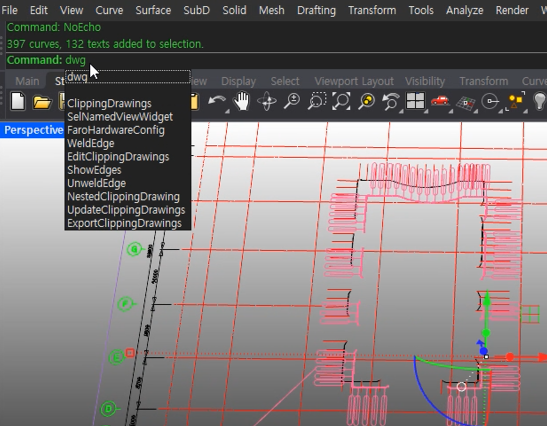
Task: Click the construction plane grid icon
Action: coord(465,103)
